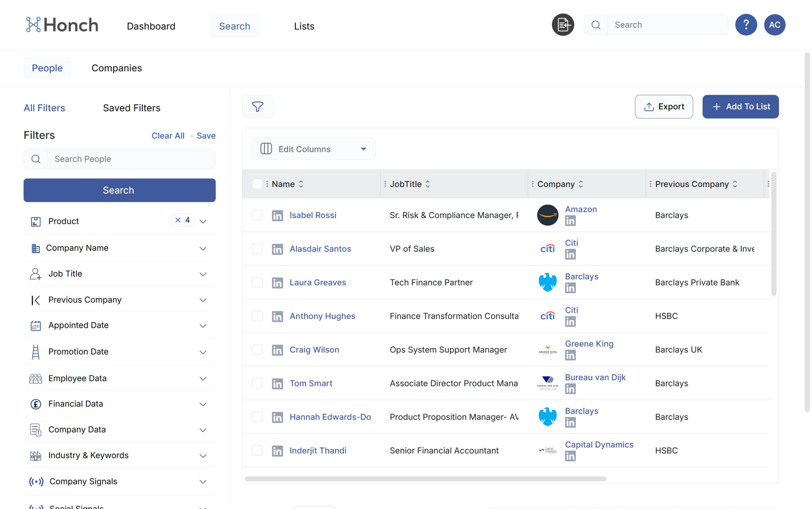The width and height of the screenshot is (812, 509).
Task: Tick the select-all checkbox in table header
Action: point(257,184)
